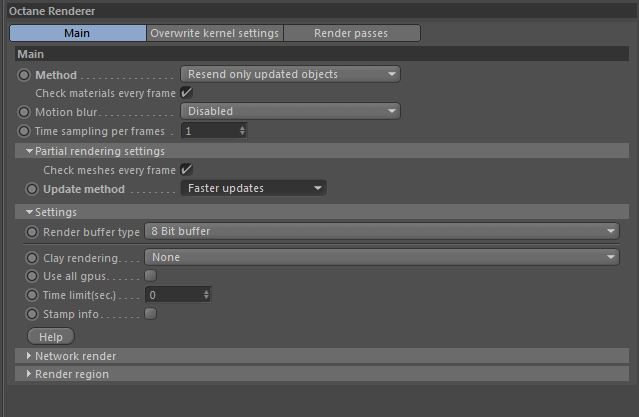Uncheck Check materials every frame
Image resolution: width=639 pixels, height=417 pixels.
[186, 93]
